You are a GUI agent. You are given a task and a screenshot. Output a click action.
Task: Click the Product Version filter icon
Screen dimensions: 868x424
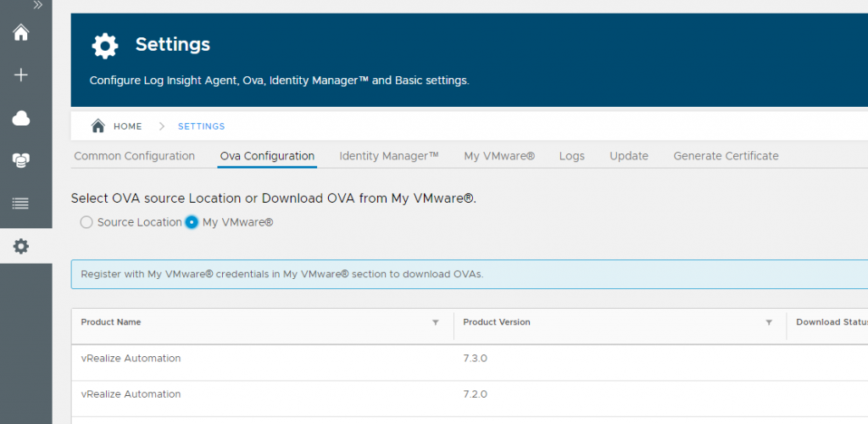tap(769, 322)
